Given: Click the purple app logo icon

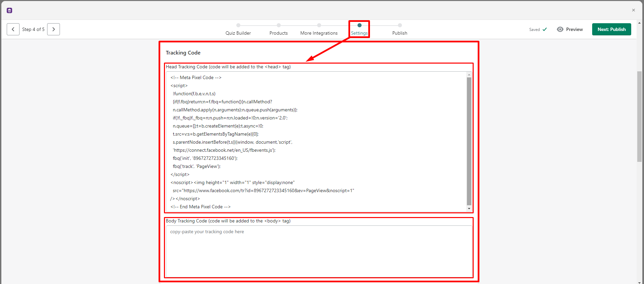Looking at the screenshot, I should tap(9, 10).
